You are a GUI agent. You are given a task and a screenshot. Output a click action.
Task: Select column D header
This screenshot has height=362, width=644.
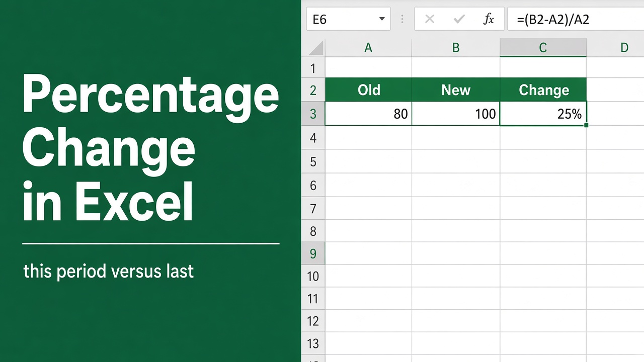click(615, 48)
